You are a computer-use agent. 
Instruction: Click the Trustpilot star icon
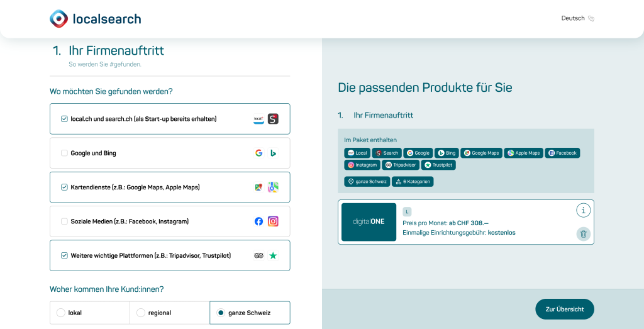273,255
